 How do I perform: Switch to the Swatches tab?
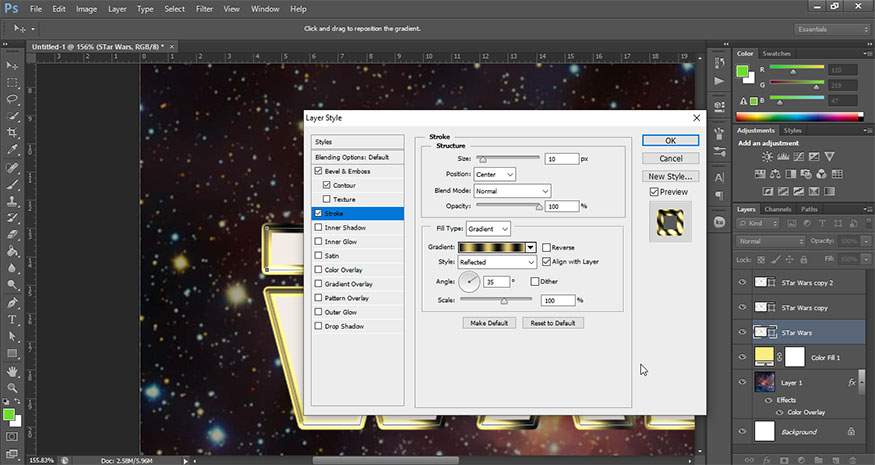coord(777,54)
